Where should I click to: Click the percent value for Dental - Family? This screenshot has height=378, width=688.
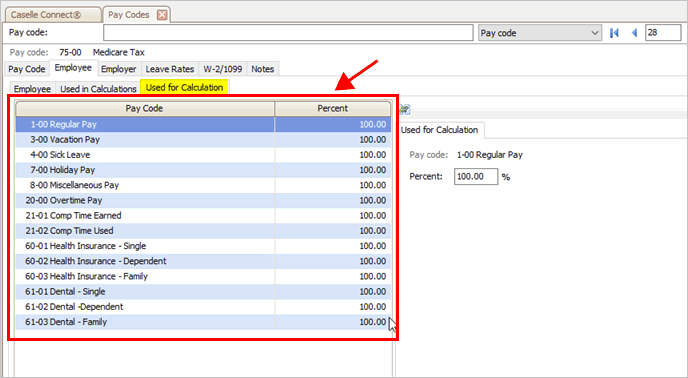(373, 322)
